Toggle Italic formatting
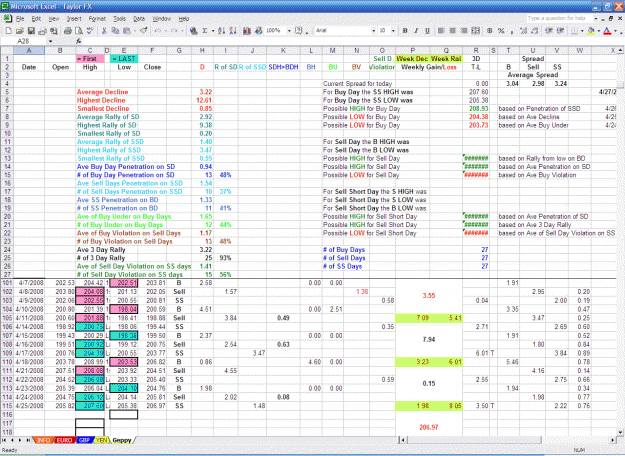The height and width of the screenshot is (456, 625). click(416, 31)
